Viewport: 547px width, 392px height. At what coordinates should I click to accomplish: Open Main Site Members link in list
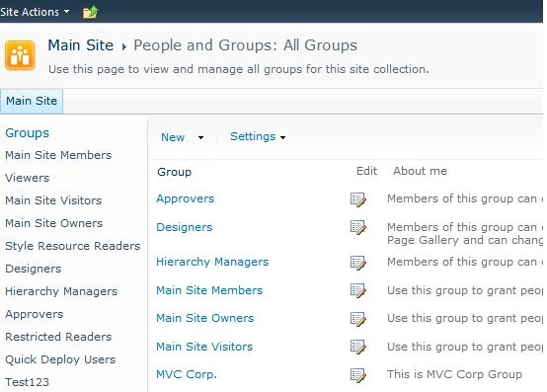tap(209, 290)
